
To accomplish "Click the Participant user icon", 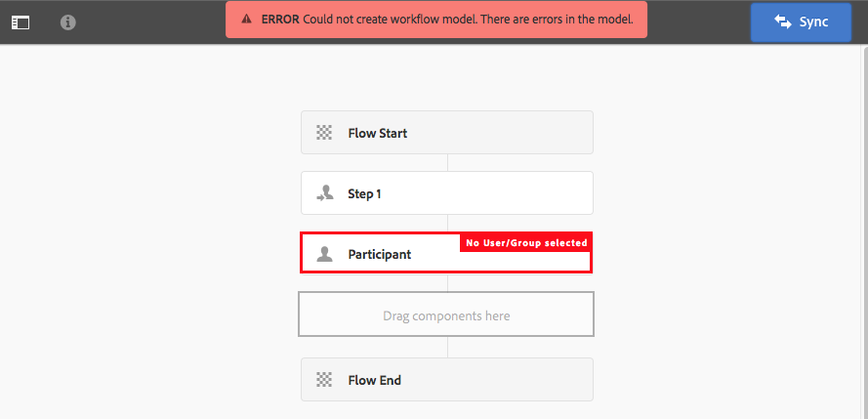I will click(325, 254).
